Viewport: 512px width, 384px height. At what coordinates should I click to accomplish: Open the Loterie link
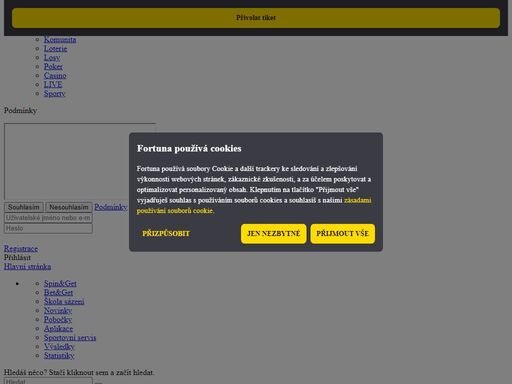click(x=55, y=49)
